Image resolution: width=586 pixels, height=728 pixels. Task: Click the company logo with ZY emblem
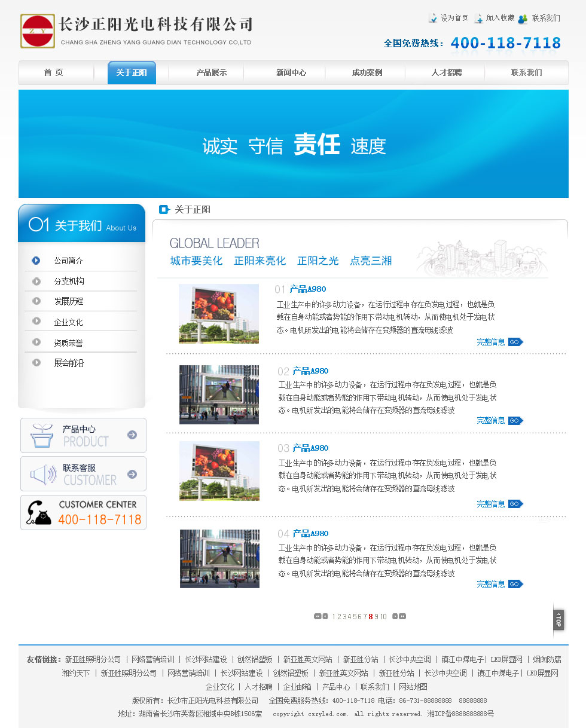point(38,31)
